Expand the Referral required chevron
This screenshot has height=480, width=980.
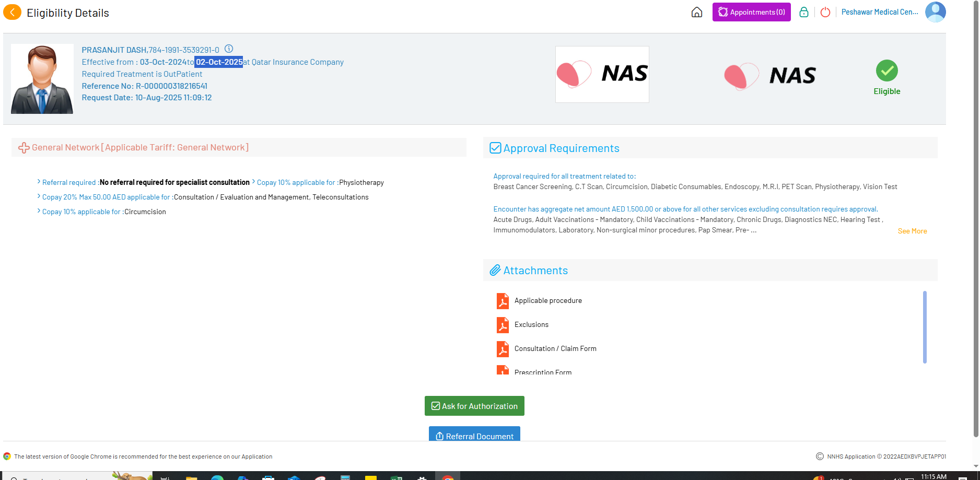tap(39, 182)
